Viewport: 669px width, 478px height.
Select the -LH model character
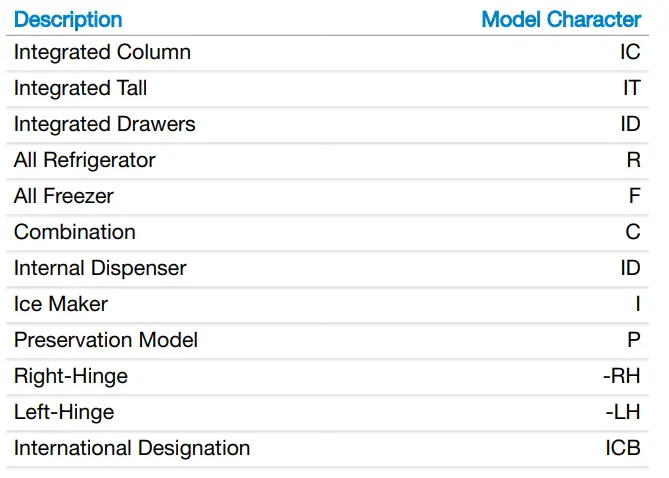(622, 412)
